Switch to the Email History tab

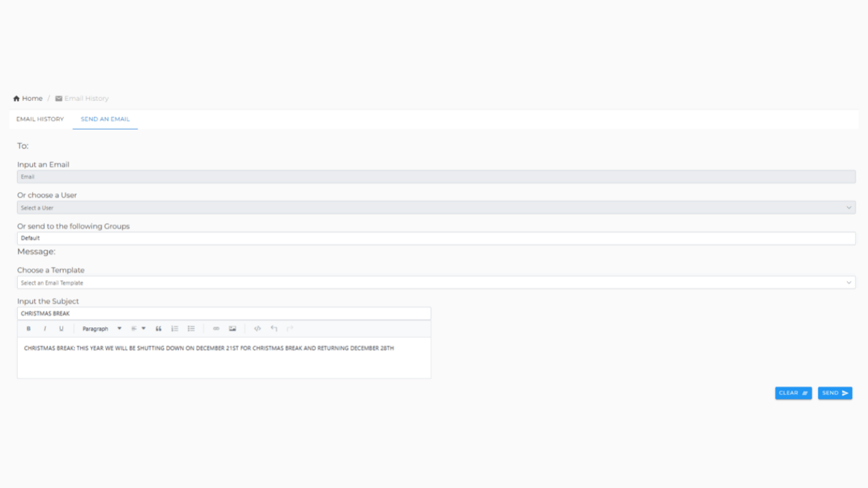(40, 119)
